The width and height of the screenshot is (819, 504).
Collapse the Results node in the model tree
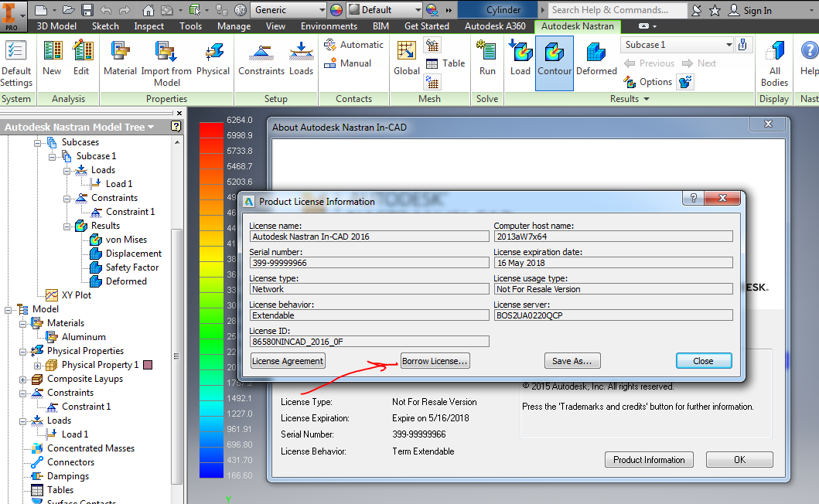[x=68, y=225]
